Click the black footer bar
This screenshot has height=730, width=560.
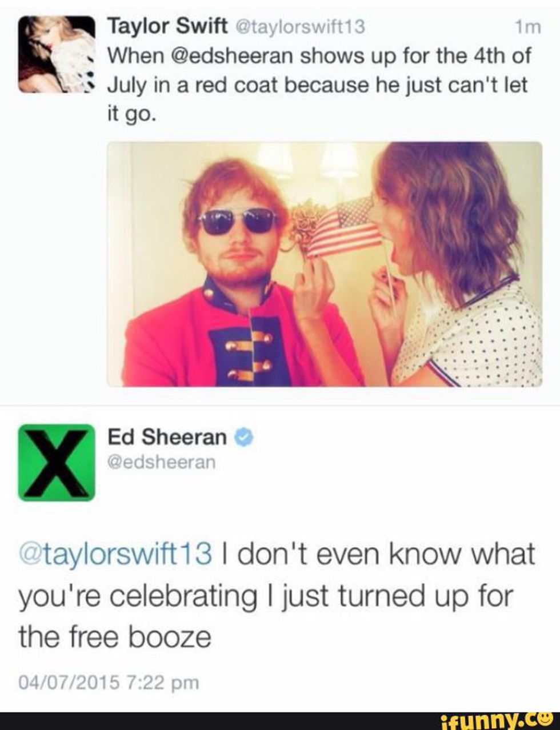click(x=280, y=721)
